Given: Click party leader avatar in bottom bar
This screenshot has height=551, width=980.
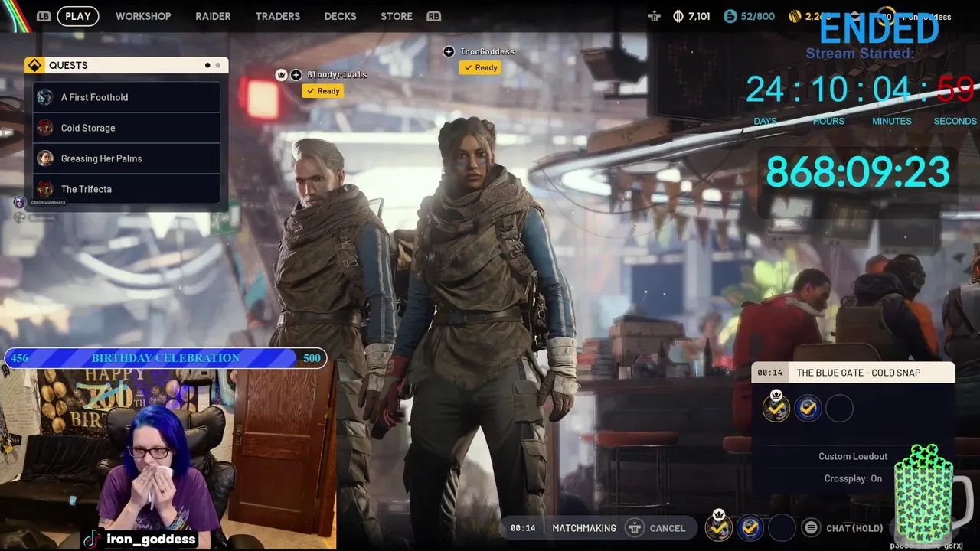Looking at the screenshot, I should [x=719, y=527].
